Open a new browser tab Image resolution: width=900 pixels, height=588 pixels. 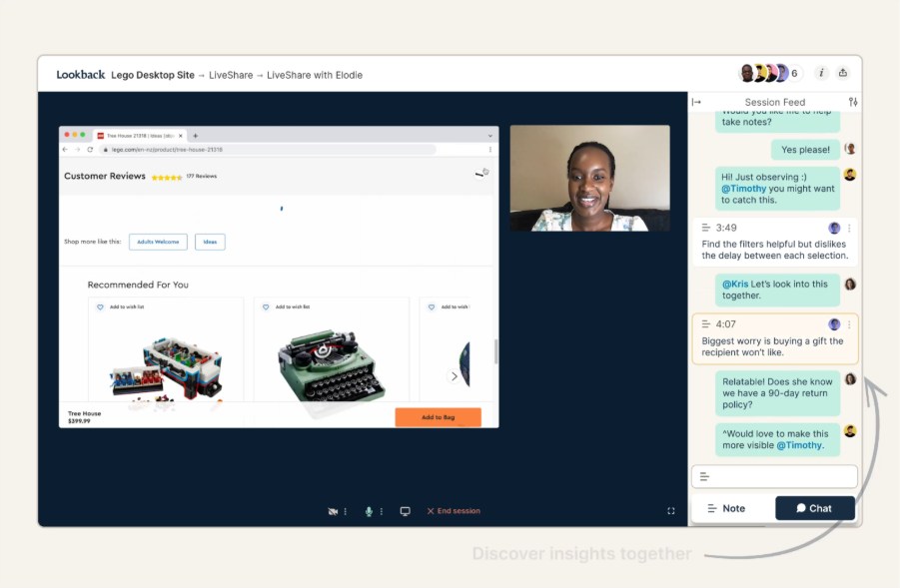click(x=196, y=136)
